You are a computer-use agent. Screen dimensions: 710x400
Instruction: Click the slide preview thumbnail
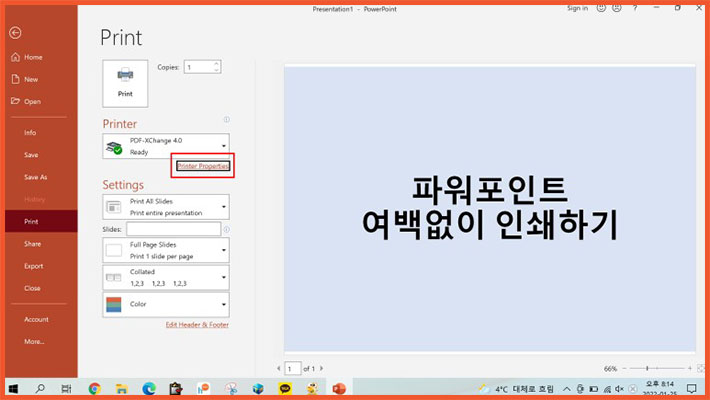click(x=489, y=208)
